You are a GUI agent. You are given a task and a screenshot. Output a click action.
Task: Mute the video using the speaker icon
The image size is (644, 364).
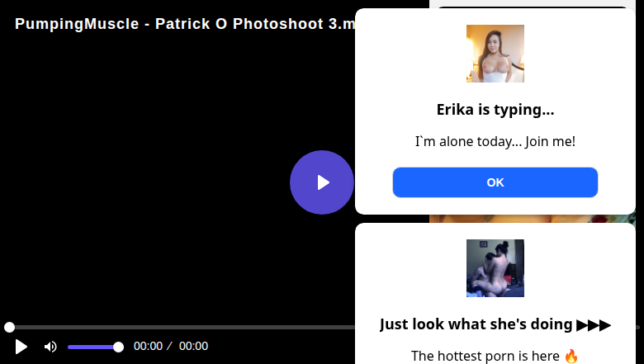click(50, 347)
